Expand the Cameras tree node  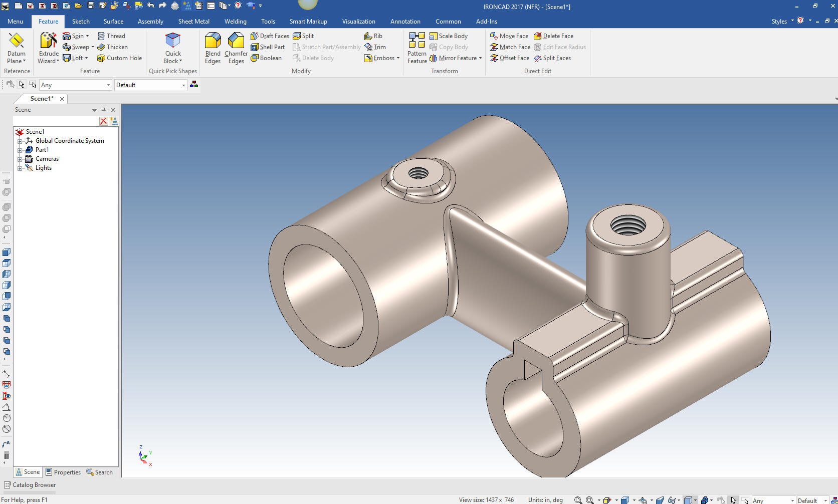coord(20,159)
